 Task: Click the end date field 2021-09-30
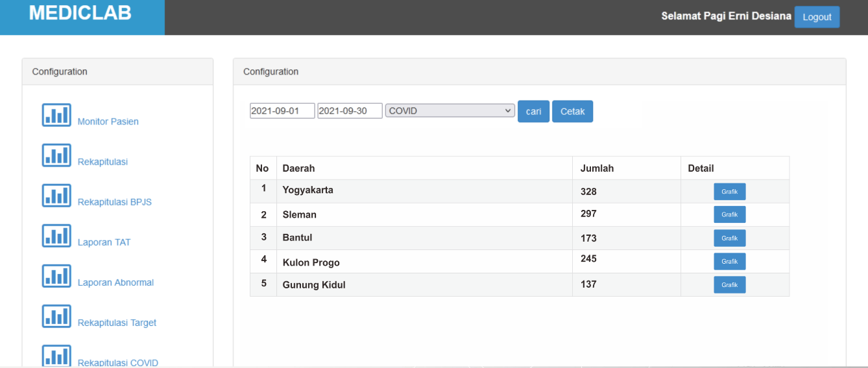tap(350, 111)
